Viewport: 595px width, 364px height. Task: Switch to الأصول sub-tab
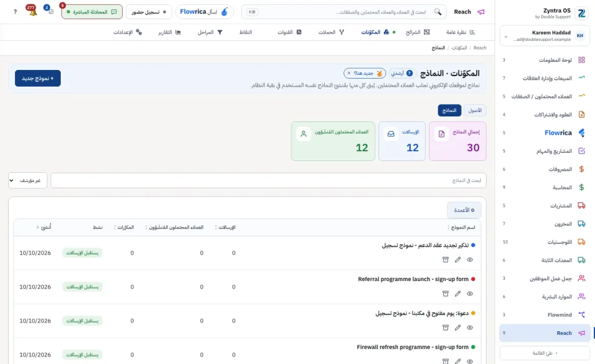click(475, 110)
